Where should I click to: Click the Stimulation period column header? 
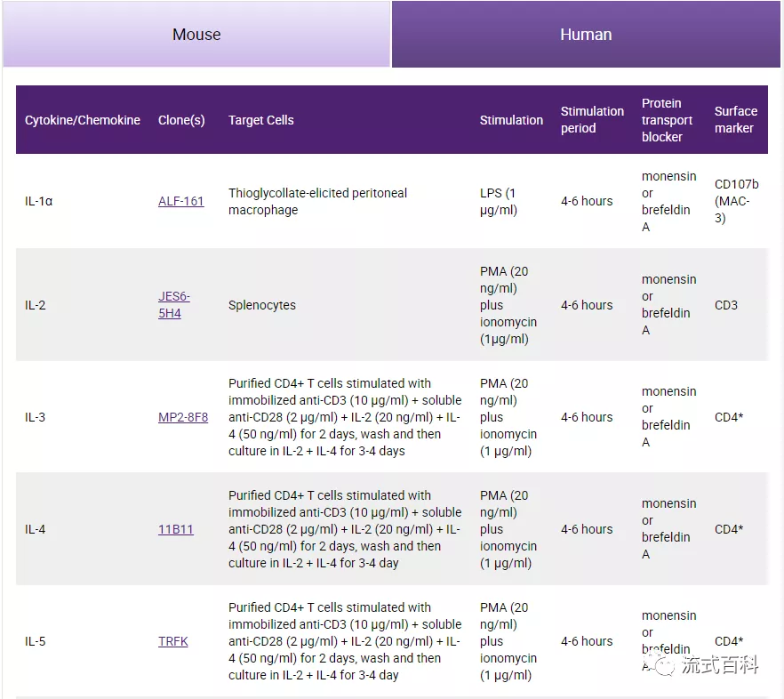[592, 120]
